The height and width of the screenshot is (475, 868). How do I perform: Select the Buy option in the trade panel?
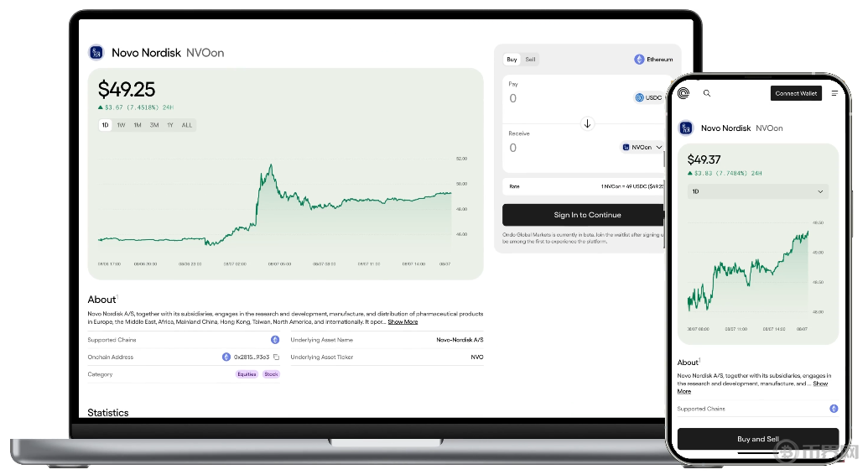point(512,60)
